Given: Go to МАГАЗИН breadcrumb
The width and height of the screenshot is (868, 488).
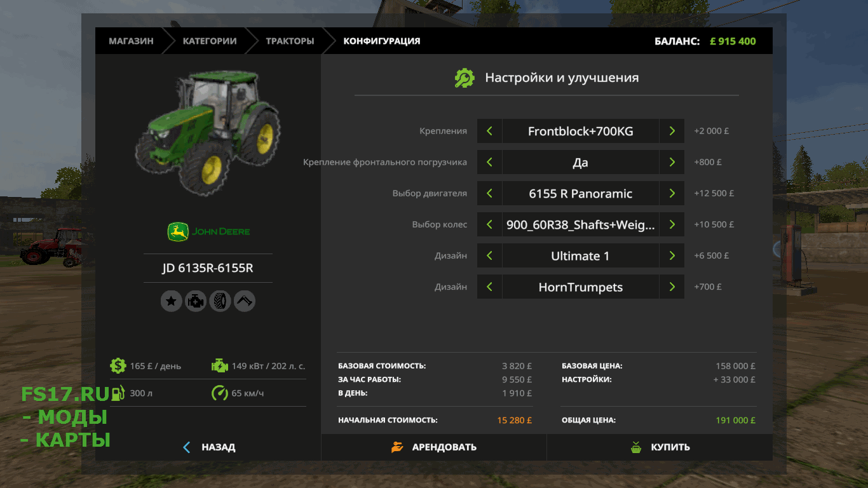Looking at the screenshot, I should (131, 41).
